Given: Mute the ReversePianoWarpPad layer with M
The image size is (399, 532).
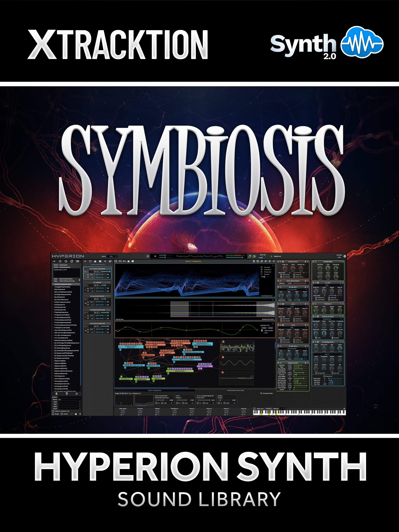Looking at the screenshot, I should pyautogui.click(x=95, y=272).
